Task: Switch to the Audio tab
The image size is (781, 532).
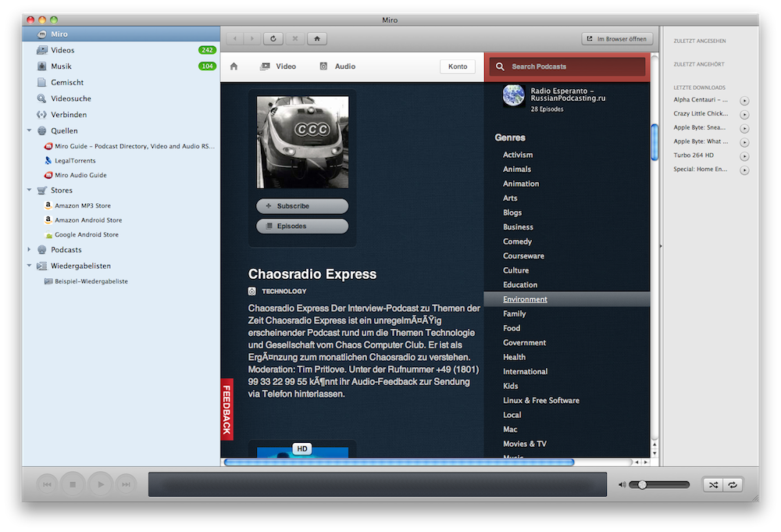Action: [x=337, y=66]
